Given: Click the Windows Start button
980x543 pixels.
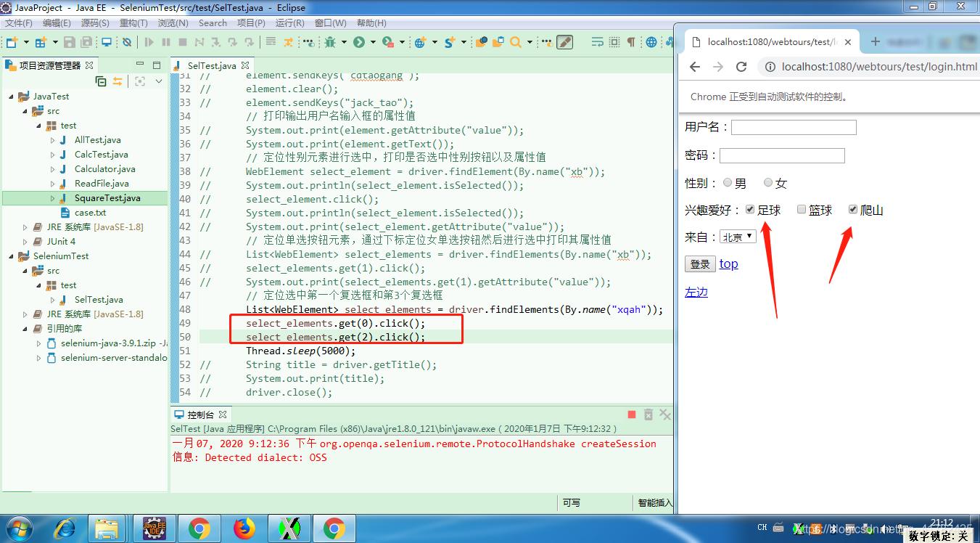Looking at the screenshot, I should [x=19, y=529].
